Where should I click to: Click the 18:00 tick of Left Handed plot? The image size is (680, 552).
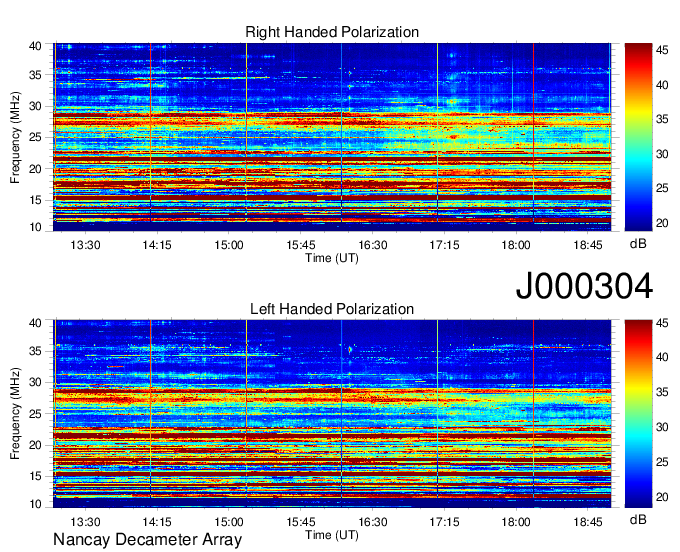click(516, 522)
